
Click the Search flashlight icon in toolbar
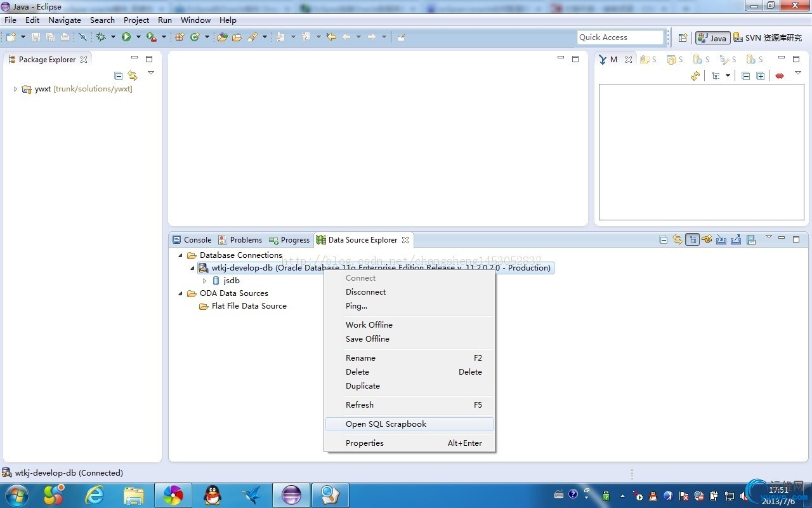(252, 37)
